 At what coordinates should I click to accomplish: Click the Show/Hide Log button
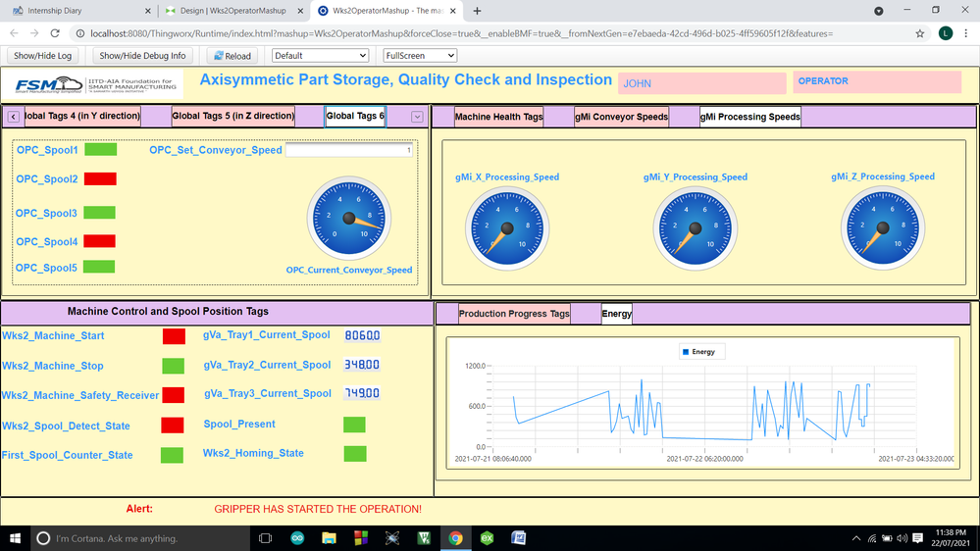(43, 56)
